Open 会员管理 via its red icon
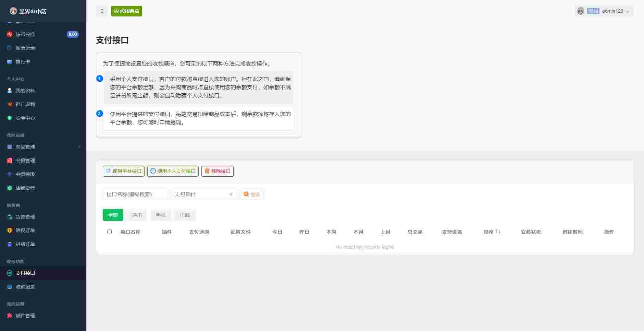 10,161
